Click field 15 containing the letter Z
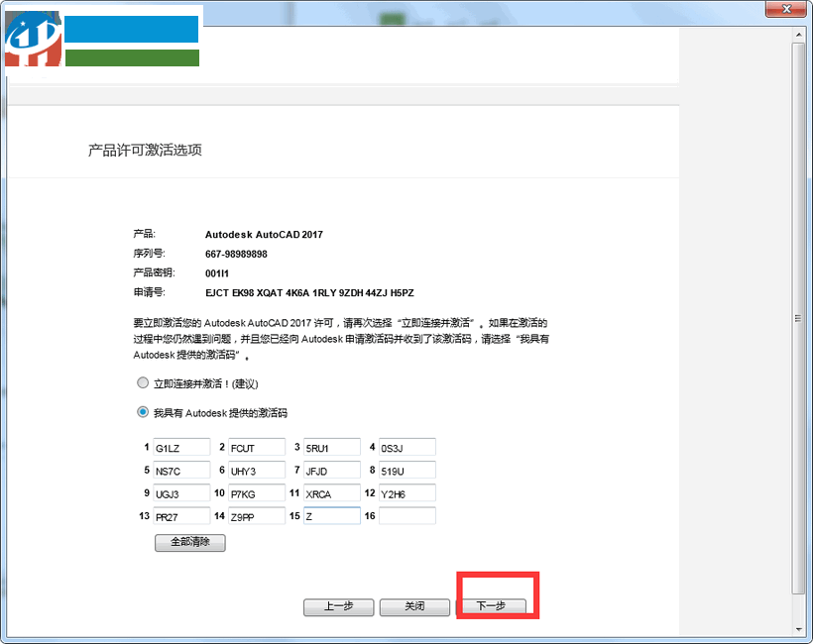Screen dimensions: 813x644 [x=332, y=515]
